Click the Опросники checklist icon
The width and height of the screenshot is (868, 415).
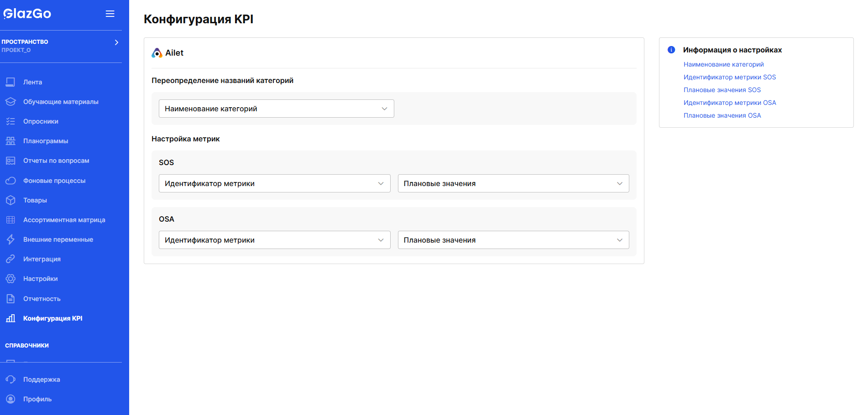tap(10, 121)
